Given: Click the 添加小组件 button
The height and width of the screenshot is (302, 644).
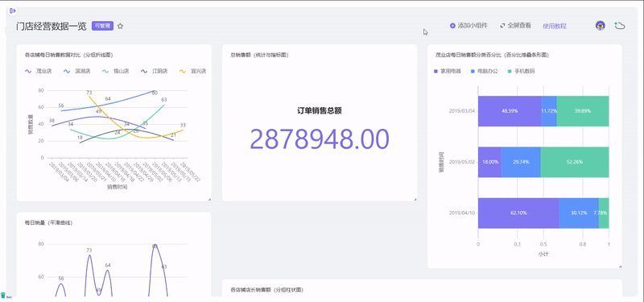Looking at the screenshot, I should tap(469, 26).
